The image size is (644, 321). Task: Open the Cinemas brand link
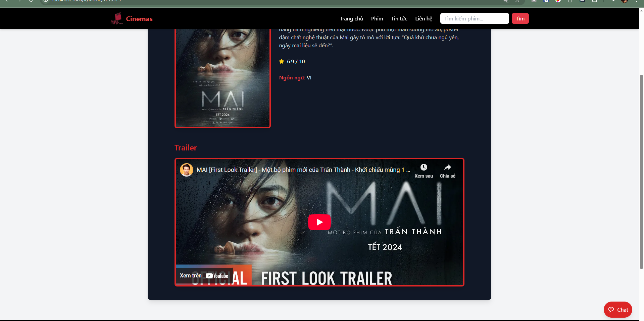139,19
